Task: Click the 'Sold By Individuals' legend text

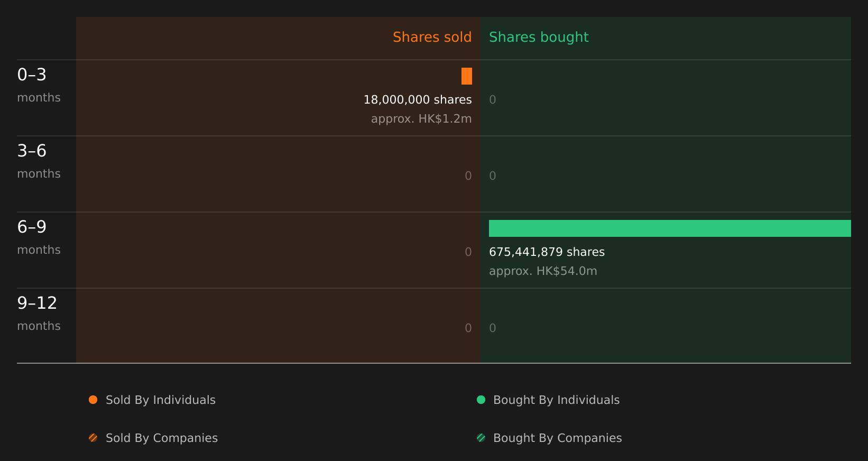Action: click(161, 400)
